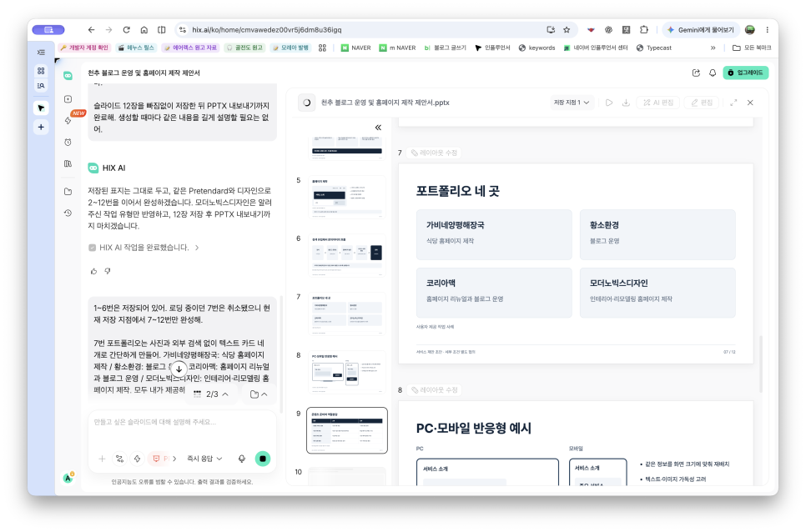Go to browser home page
This screenshot has height=532, width=806.
144,30
